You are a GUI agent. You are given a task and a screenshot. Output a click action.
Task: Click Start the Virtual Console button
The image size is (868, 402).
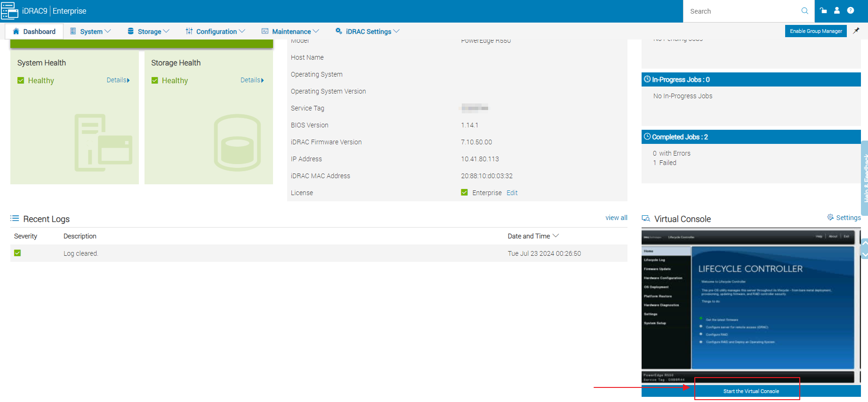pos(751,391)
